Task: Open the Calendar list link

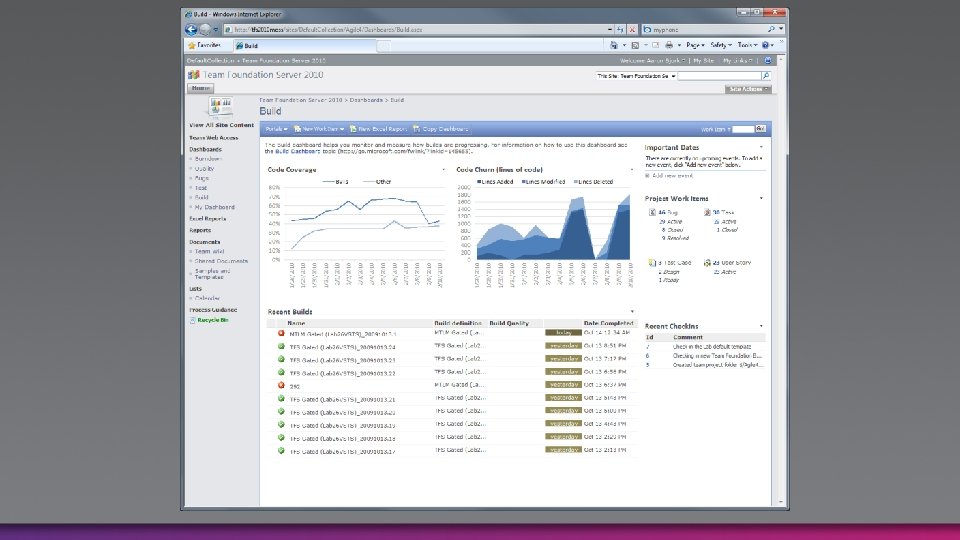Action: [207, 299]
